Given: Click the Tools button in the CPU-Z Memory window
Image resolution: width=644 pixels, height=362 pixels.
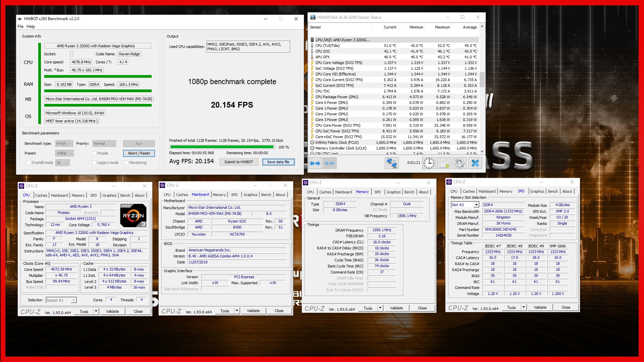Looking at the screenshot, I should 368,308.
